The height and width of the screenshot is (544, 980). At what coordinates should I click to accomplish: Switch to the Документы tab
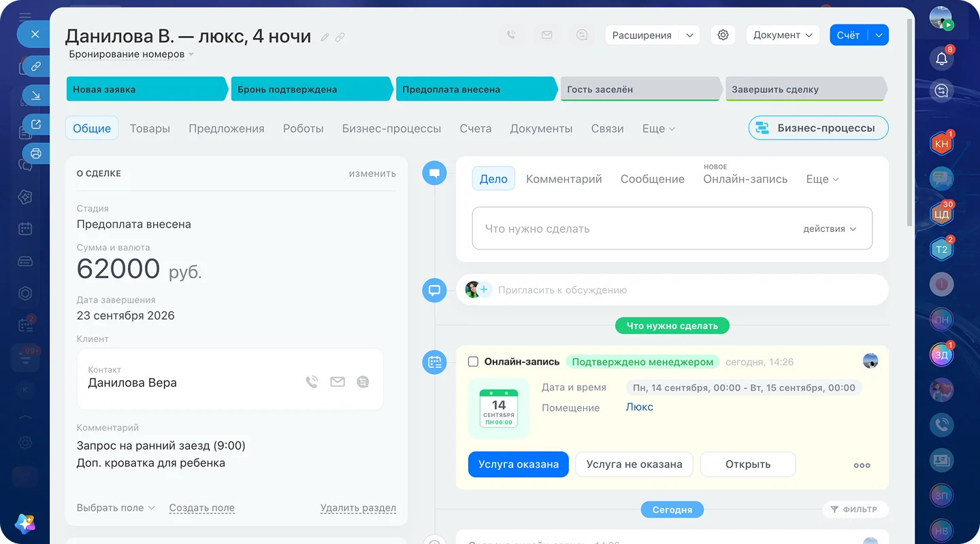[541, 129]
